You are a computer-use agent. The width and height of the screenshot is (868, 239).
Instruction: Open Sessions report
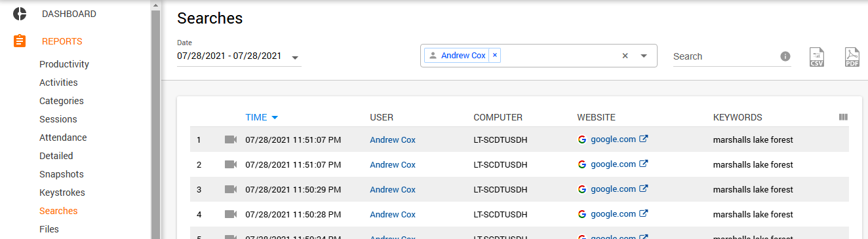pyautogui.click(x=58, y=119)
